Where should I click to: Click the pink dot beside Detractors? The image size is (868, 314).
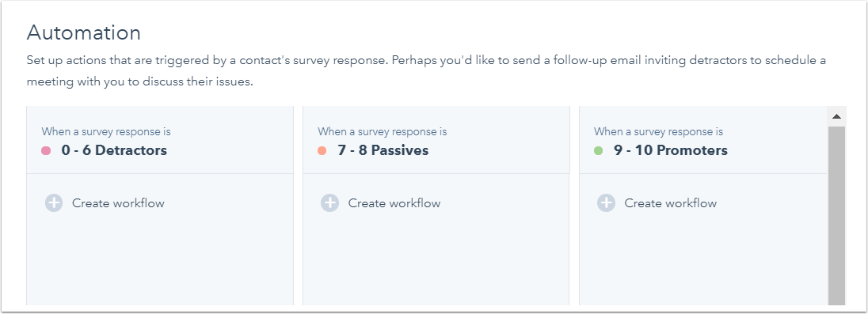(x=46, y=150)
